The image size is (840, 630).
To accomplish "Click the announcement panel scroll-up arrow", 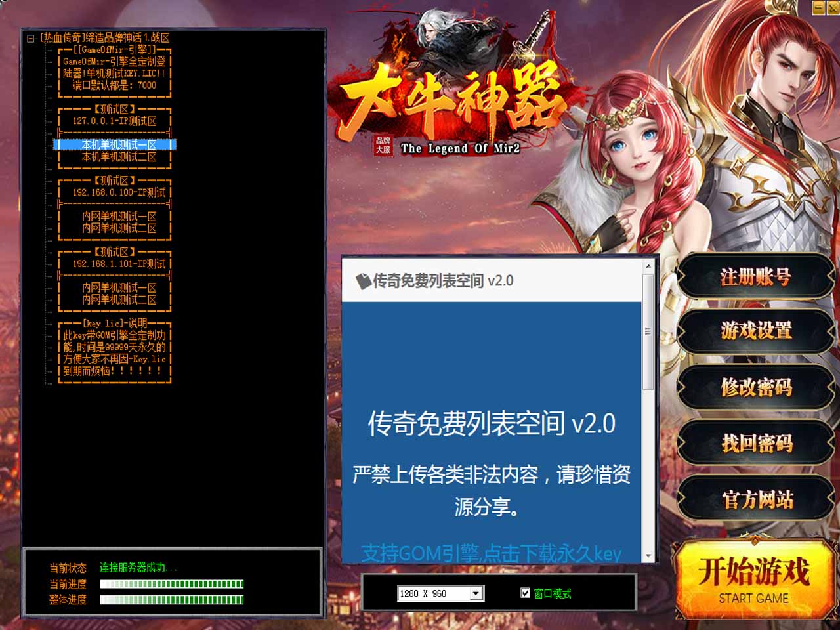I will click(x=648, y=266).
